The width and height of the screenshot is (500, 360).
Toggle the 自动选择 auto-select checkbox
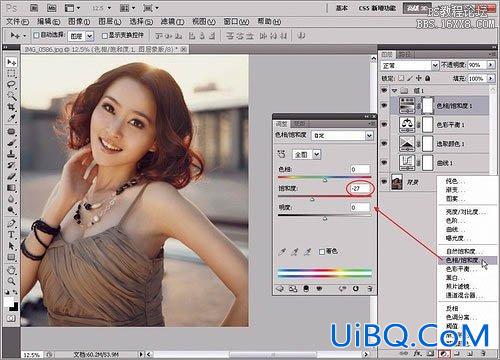pyautogui.click(x=37, y=35)
